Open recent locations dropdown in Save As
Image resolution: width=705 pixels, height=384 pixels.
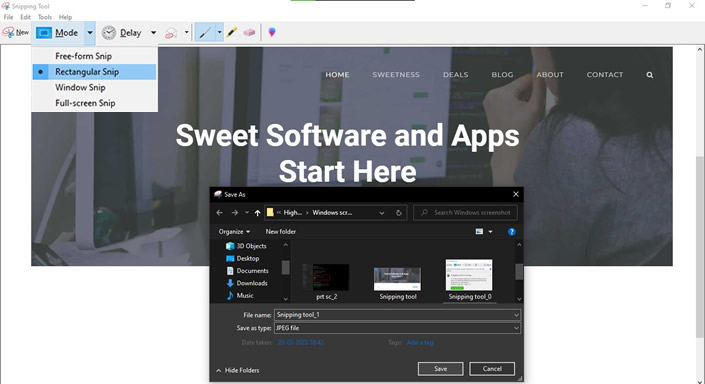[x=246, y=213]
